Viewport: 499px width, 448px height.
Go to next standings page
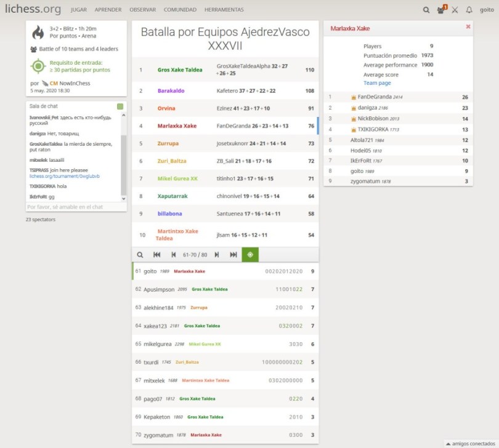click(x=217, y=255)
